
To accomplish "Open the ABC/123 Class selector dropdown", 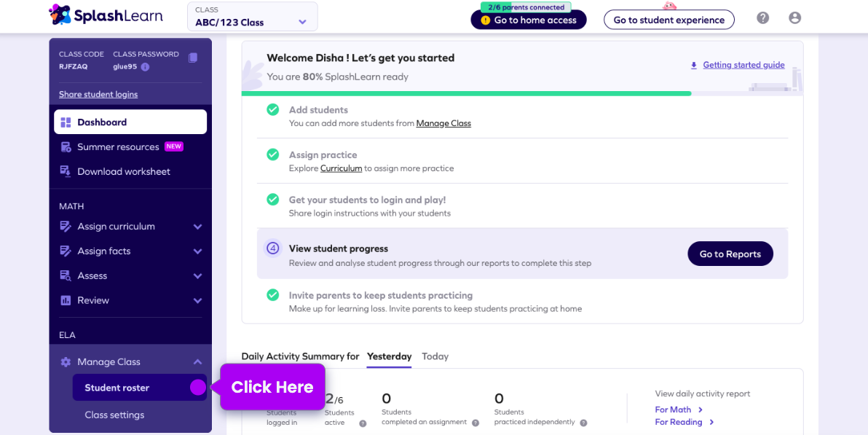I will coord(252,17).
